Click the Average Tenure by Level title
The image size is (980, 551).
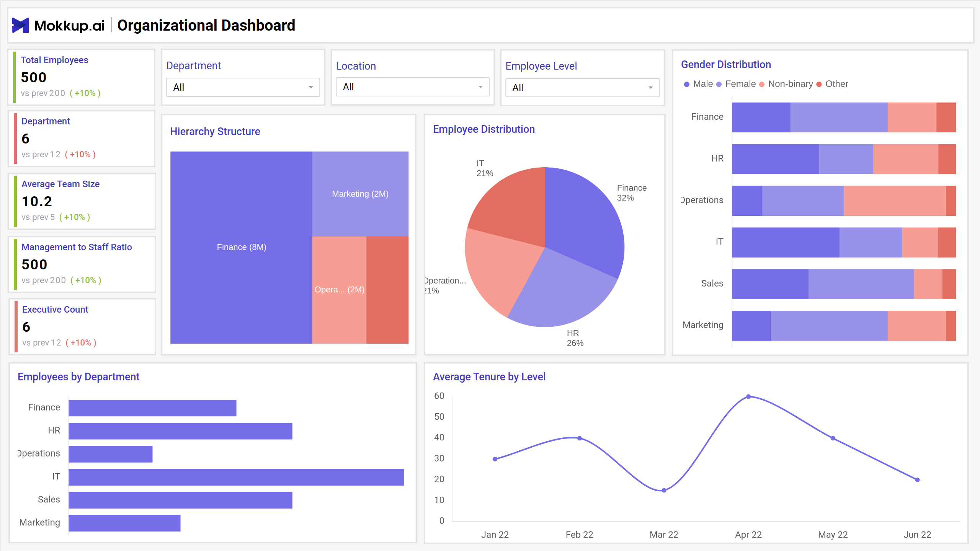489,377
